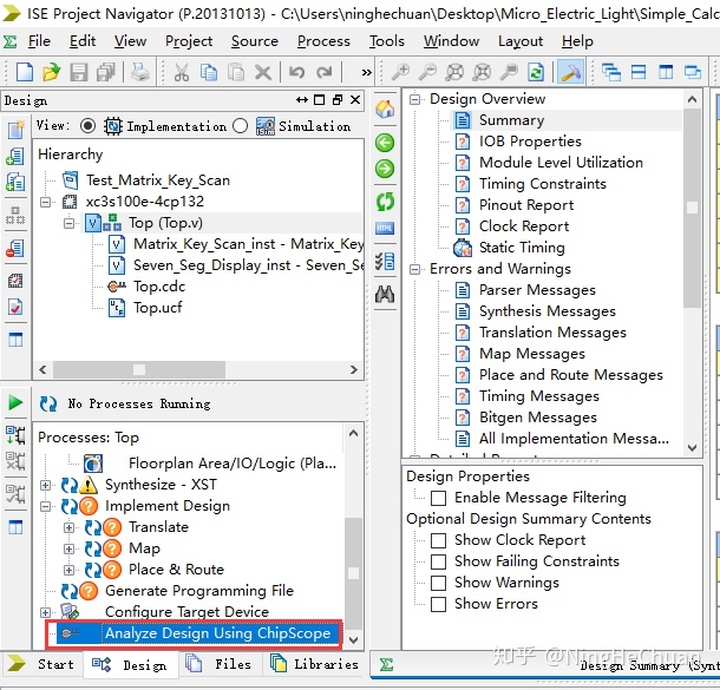Viewport: 720px width, 690px height.
Task: Switch to the Start tab
Action: pyautogui.click(x=41, y=664)
